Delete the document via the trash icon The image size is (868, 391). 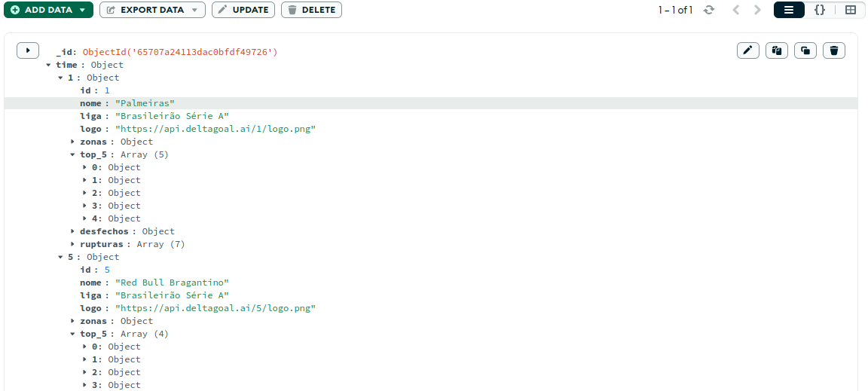[834, 50]
